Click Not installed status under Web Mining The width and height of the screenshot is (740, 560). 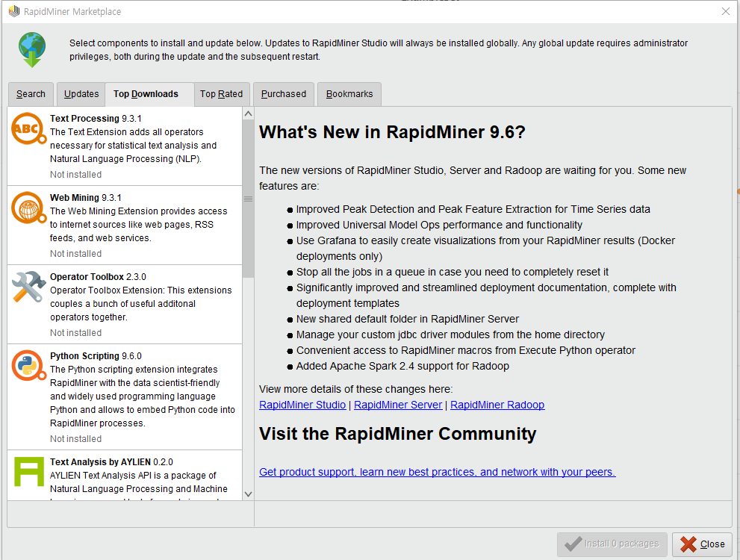[x=76, y=254]
